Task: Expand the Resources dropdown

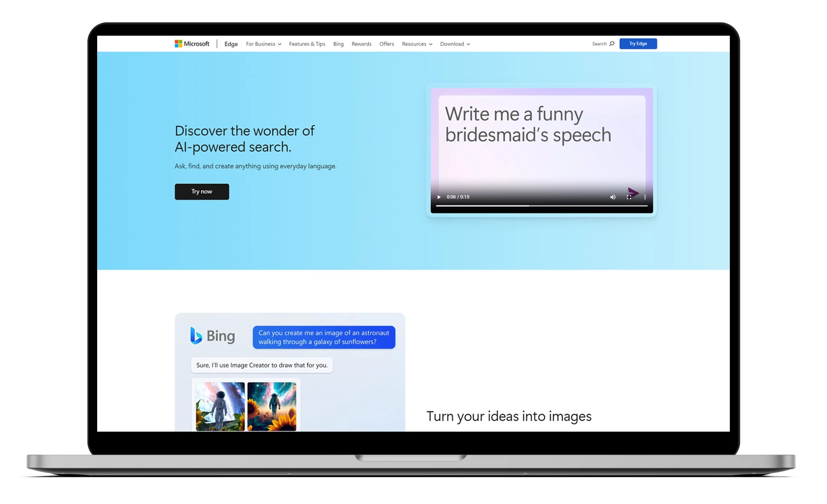Action: 417,44
